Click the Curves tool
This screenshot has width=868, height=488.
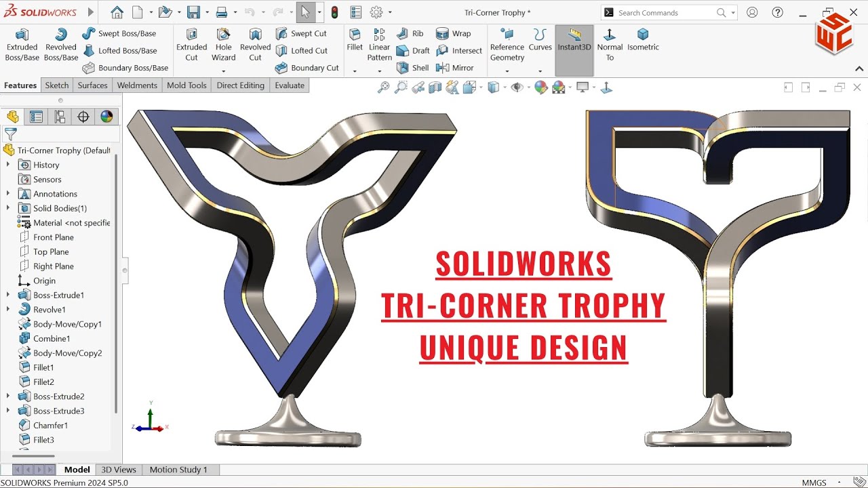pos(540,41)
